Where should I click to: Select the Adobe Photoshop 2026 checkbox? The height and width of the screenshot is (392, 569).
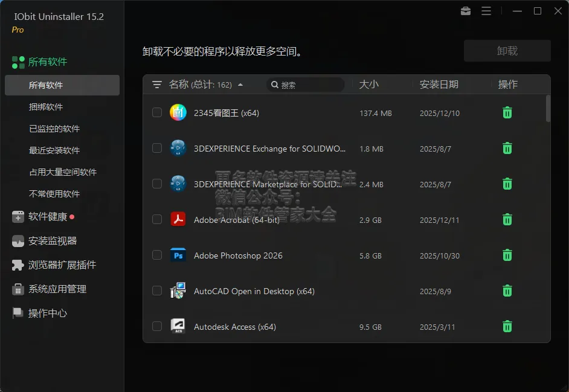click(x=157, y=255)
